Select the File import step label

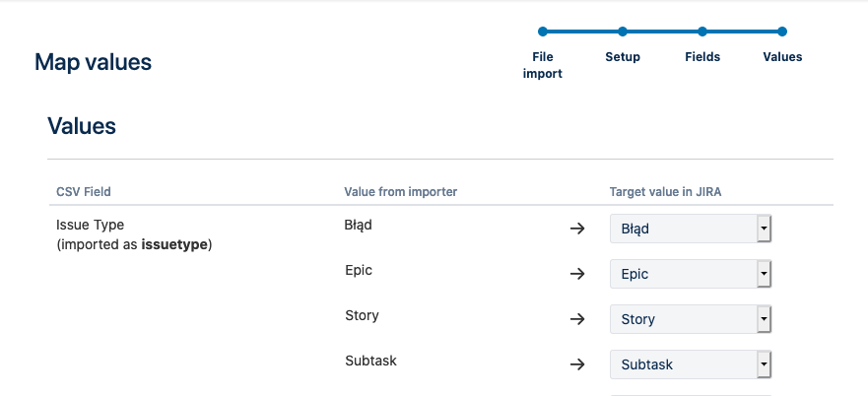pyautogui.click(x=543, y=65)
